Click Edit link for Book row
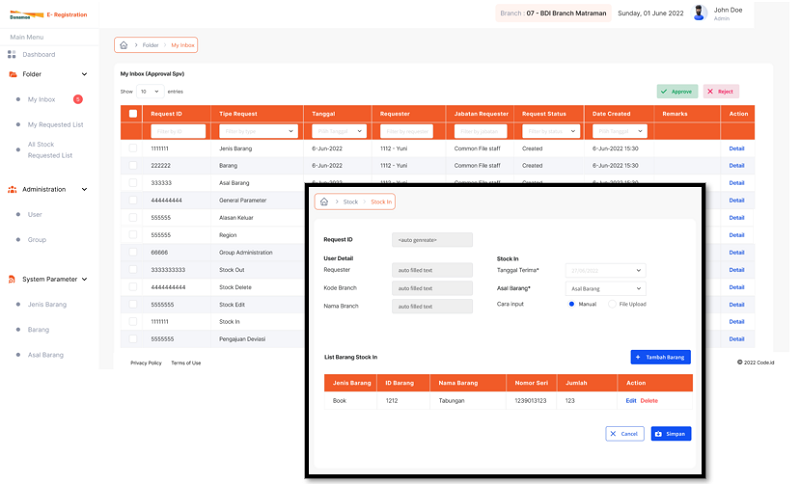Screen dimensions: 800x484 point(631,400)
